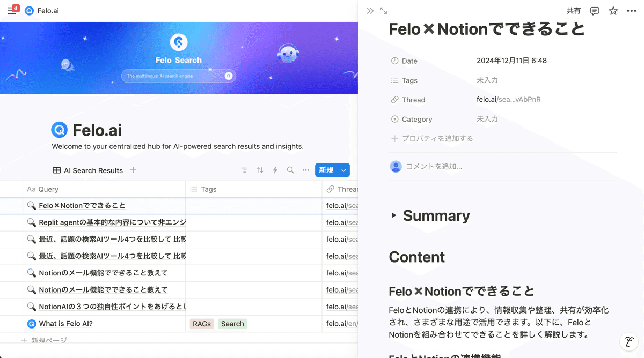
Task: Search the AI Search Results database
Action: [x=290, y=170]
